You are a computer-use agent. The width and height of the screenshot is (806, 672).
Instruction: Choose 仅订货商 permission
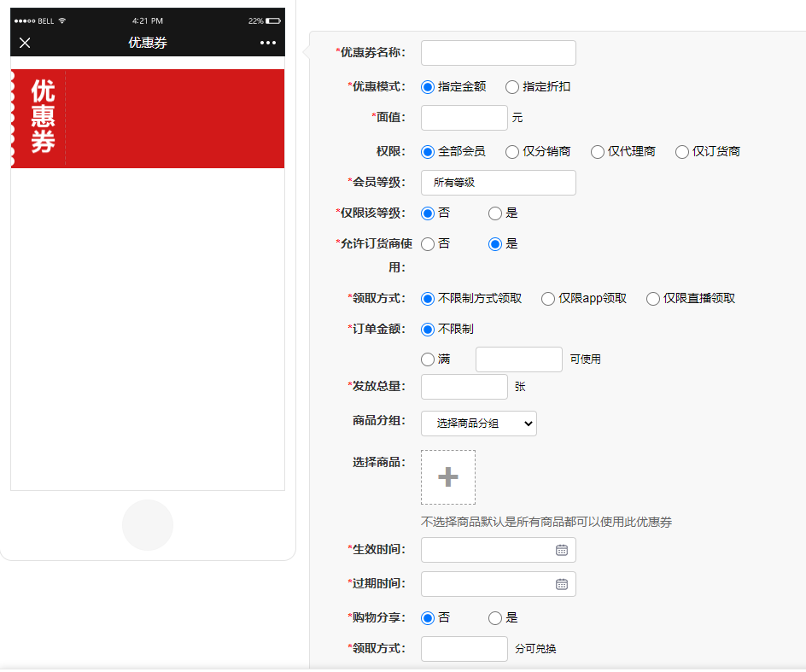coord(682,152)
